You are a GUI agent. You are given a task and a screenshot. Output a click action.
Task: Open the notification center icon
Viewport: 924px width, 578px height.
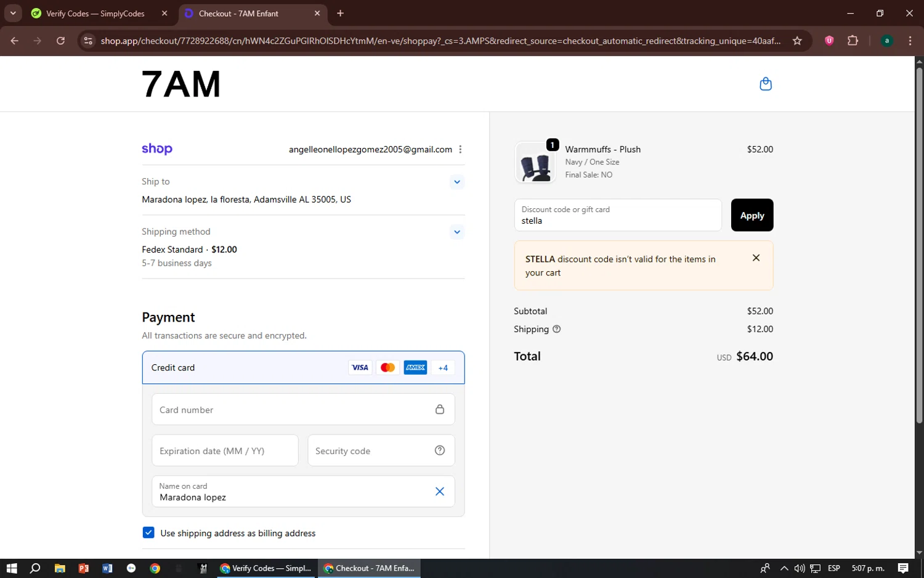[903, 568]
